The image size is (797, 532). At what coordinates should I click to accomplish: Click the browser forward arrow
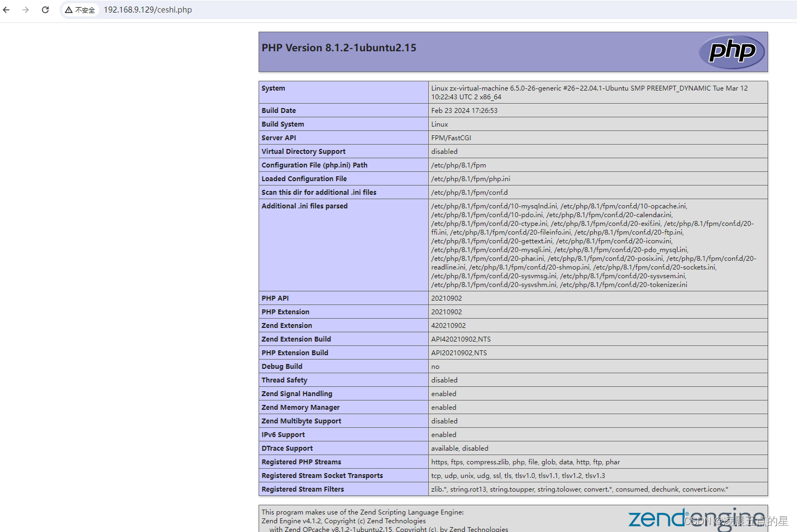pos(26,10)
